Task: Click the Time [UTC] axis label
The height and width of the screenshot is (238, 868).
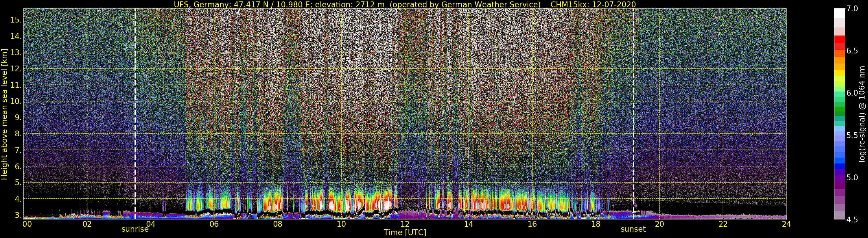Action: (405, 233)
